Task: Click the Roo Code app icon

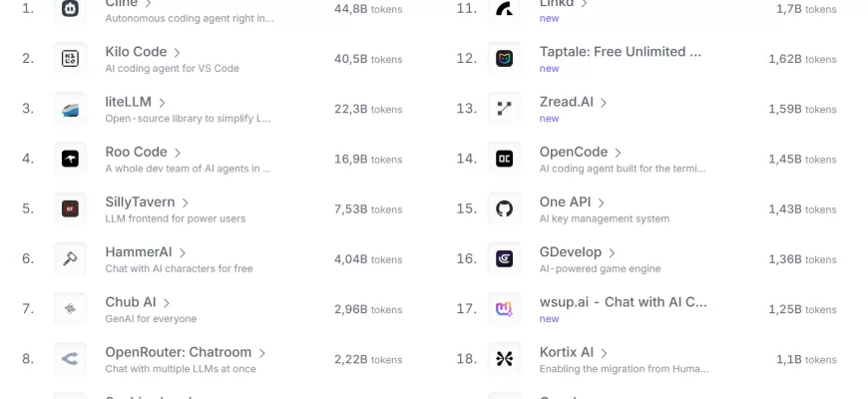Action: 70,159
